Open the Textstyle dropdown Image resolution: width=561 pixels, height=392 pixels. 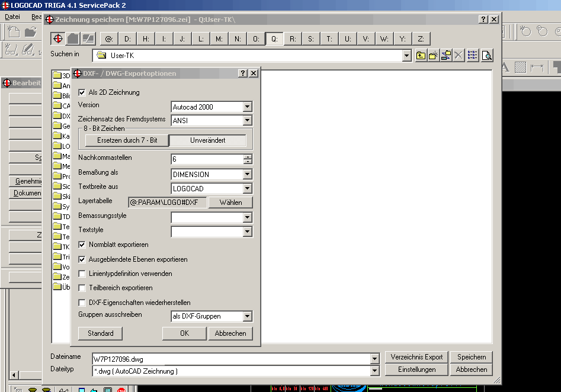click(247, 232)
